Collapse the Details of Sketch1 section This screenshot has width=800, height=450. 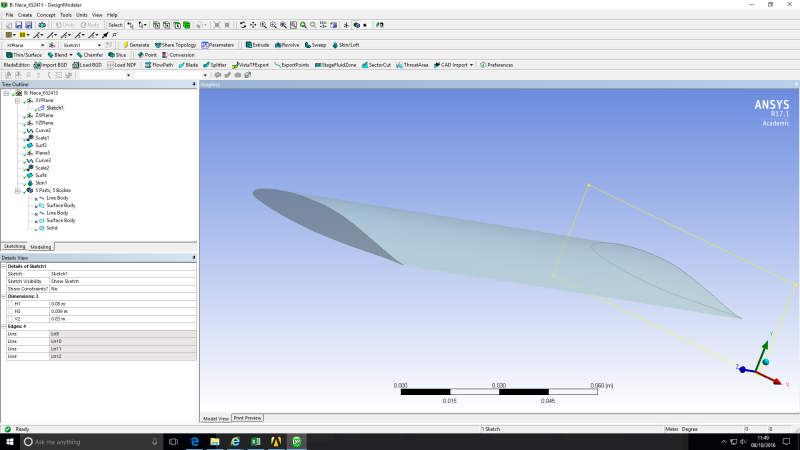click(x=4, y=266)
